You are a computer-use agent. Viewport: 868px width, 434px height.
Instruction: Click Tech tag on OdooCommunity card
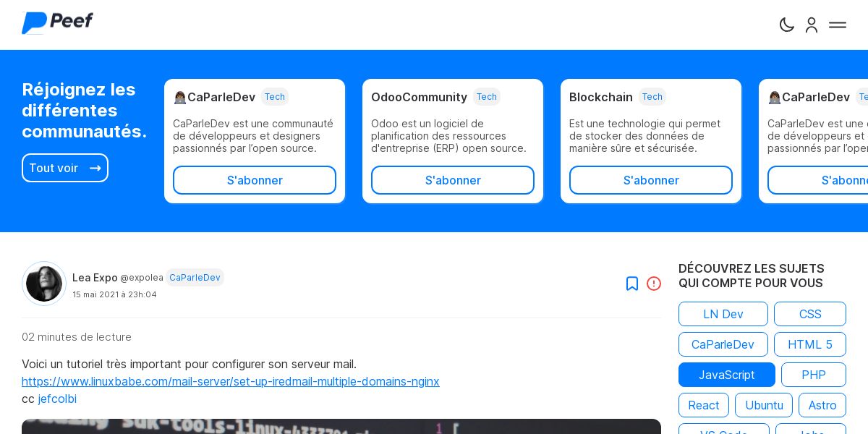click(x=487, y=97)
